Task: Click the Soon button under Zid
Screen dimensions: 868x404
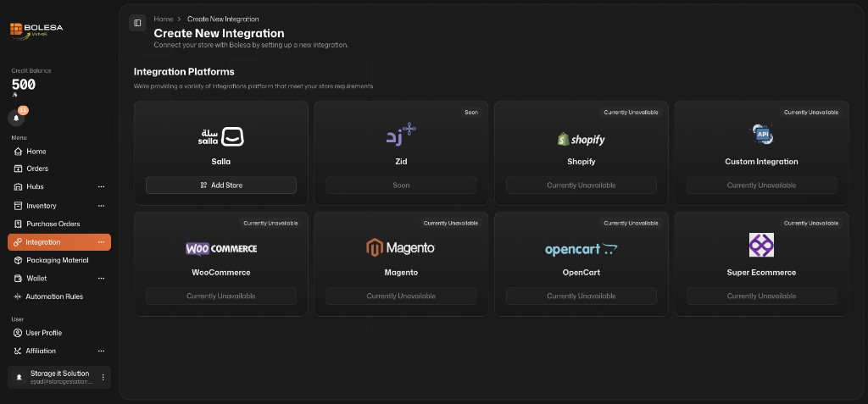Action: click(401, 185)
